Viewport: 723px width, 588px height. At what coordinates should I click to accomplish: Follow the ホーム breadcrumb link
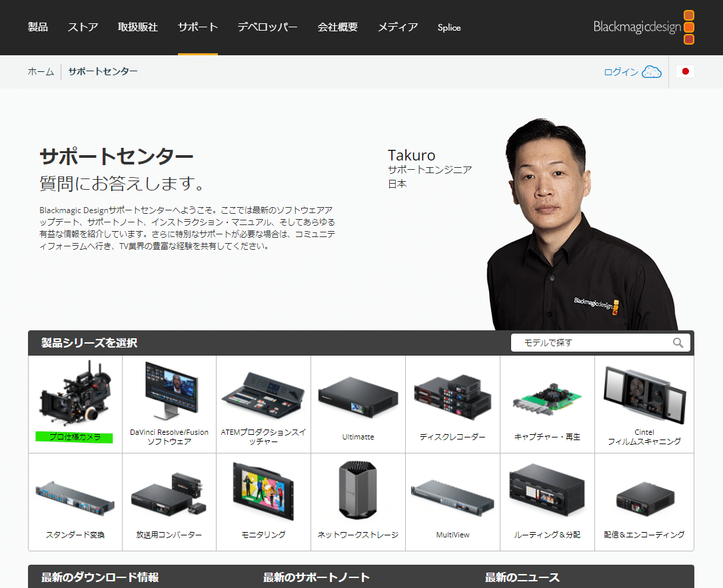pos(41,71)
